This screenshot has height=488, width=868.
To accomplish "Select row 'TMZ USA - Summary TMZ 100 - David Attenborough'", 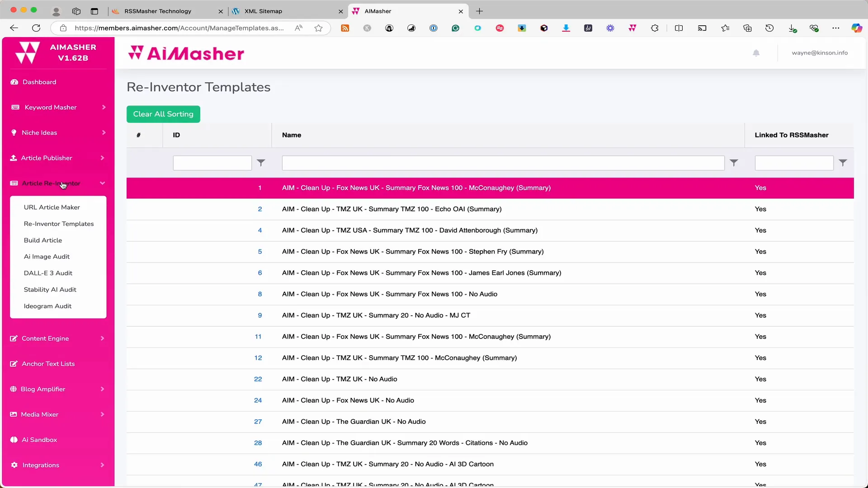I will click(x=490, y=230).
